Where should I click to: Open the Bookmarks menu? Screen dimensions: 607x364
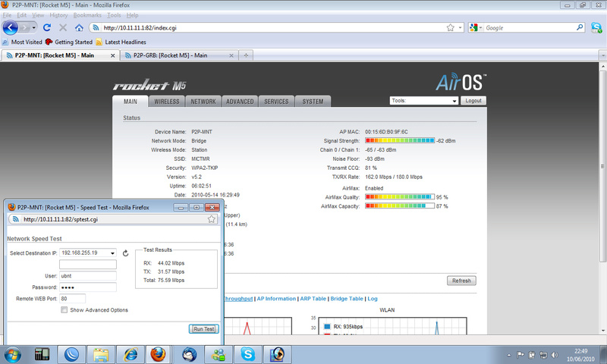(x=87, y=15)
